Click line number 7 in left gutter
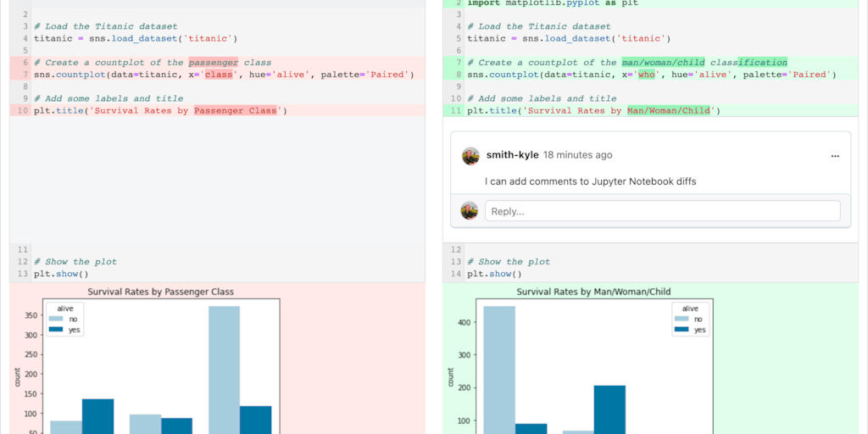The height and width of the screenshot is (434, 868). tap(25, 75)
